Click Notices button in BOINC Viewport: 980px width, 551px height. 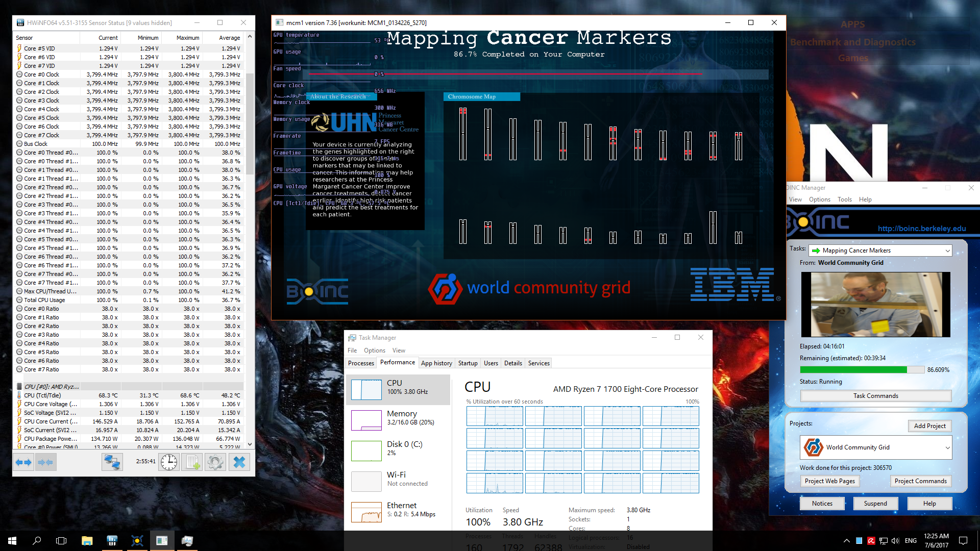pos(822,504)
